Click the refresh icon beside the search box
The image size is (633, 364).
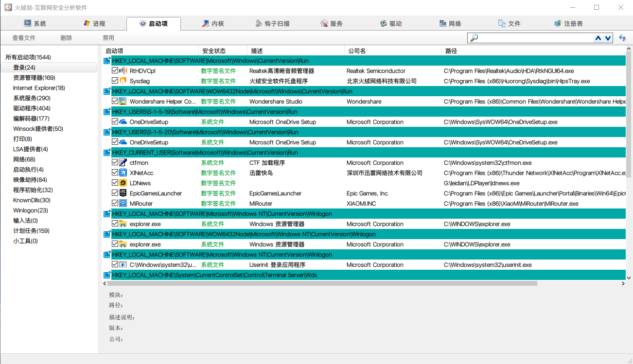(x=622, y=38)
